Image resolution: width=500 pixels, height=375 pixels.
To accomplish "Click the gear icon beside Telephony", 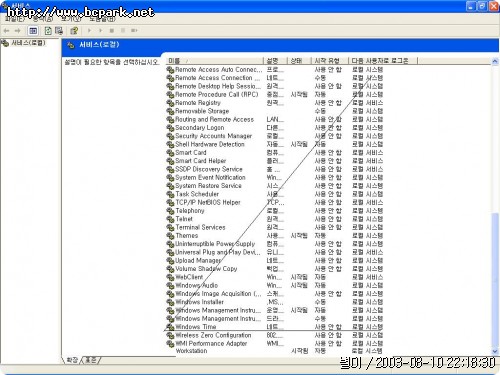I will 170,211.
